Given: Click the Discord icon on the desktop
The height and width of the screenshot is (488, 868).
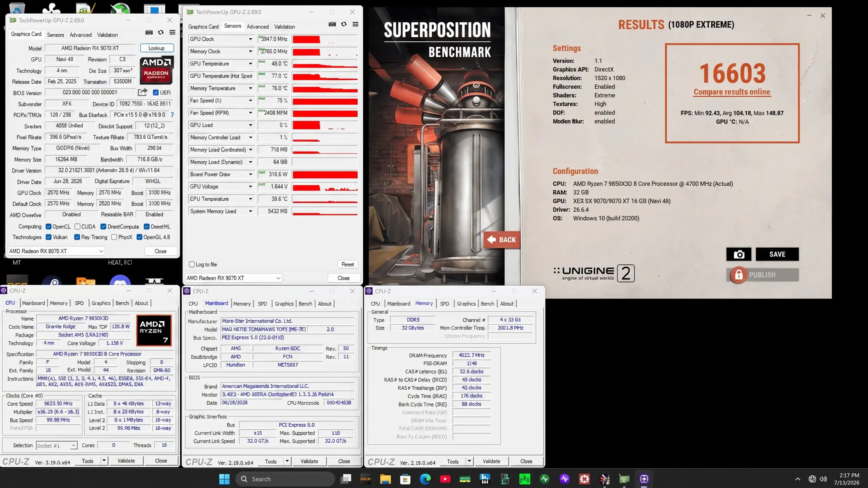Looking at the screenshot, I should pyautogui.click(x=120, y=281).
